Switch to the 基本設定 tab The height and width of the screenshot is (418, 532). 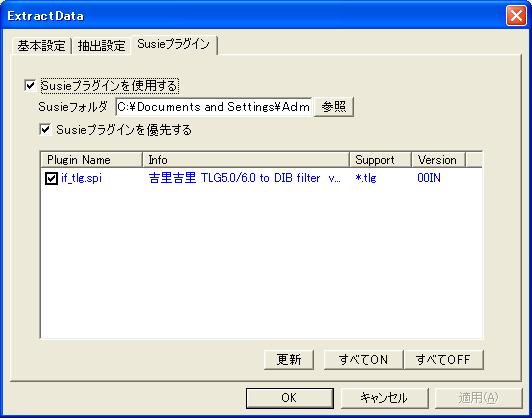tap(41, 45)
